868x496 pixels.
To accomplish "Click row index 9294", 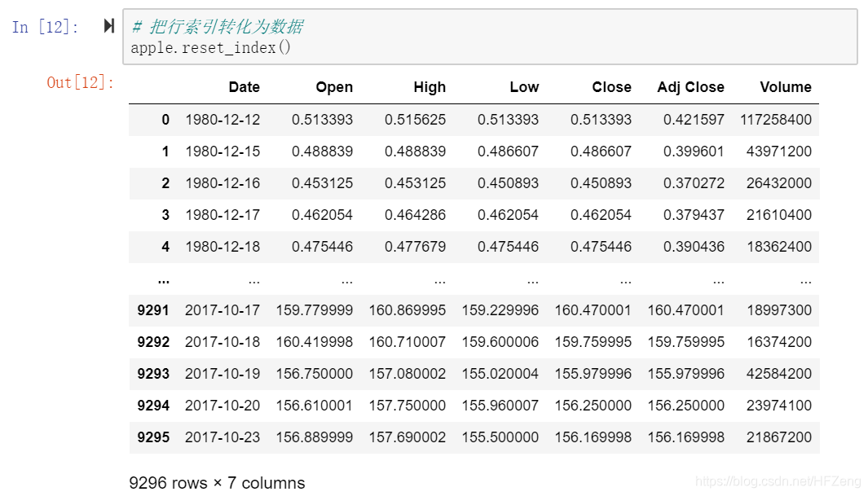I will pos(153,406).
